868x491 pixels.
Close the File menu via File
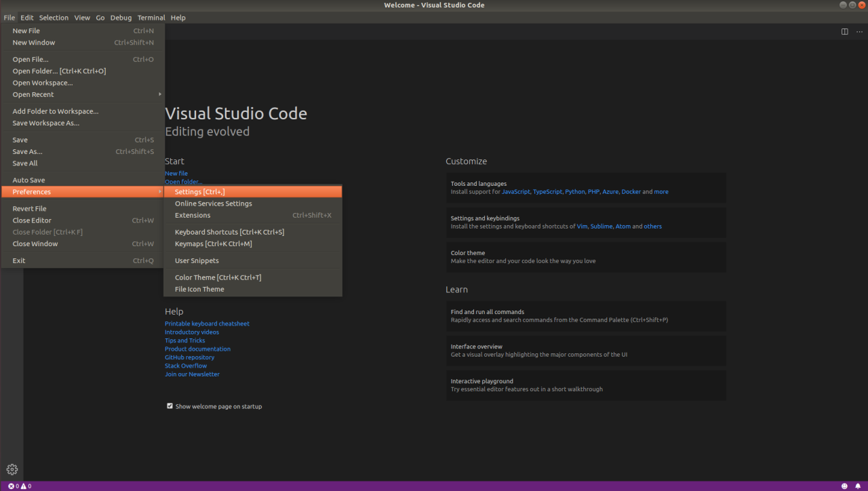coord(9,18)
